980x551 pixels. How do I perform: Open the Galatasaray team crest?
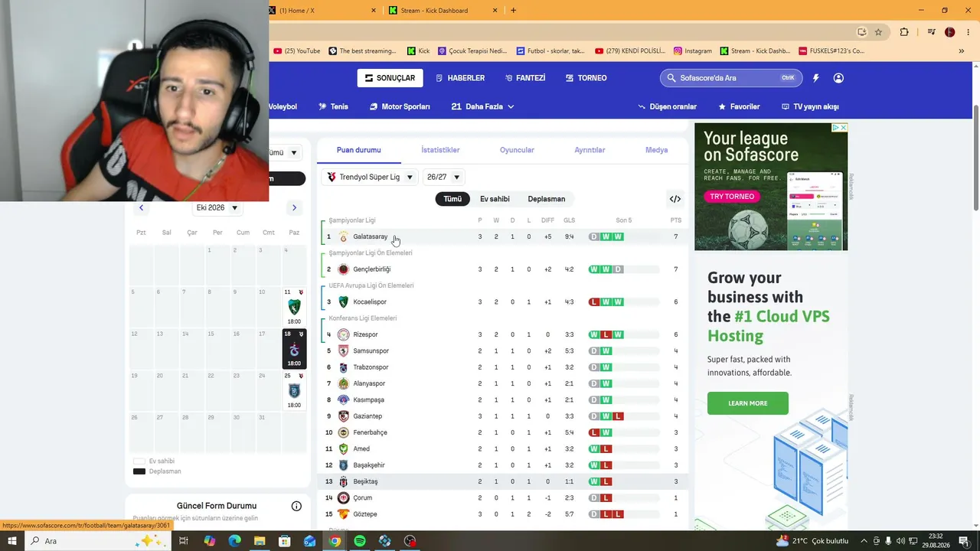click(343, 237)
